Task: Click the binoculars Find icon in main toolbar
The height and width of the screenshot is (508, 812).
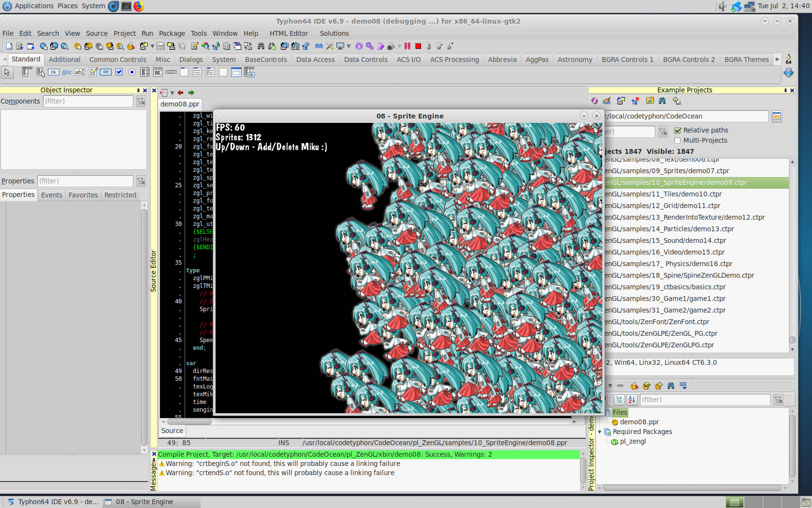Action: click(261, 46)
